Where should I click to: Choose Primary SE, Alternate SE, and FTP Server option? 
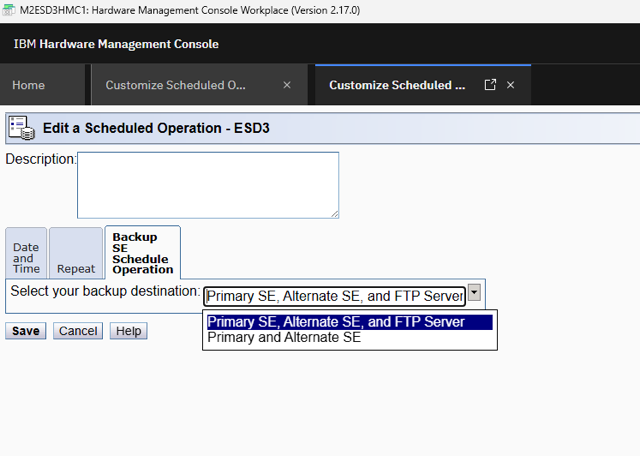tap(336, 322)
